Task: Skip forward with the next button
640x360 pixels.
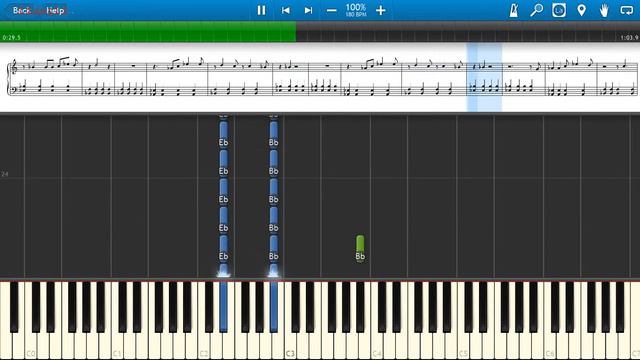Action: click(x=309, y=10)
